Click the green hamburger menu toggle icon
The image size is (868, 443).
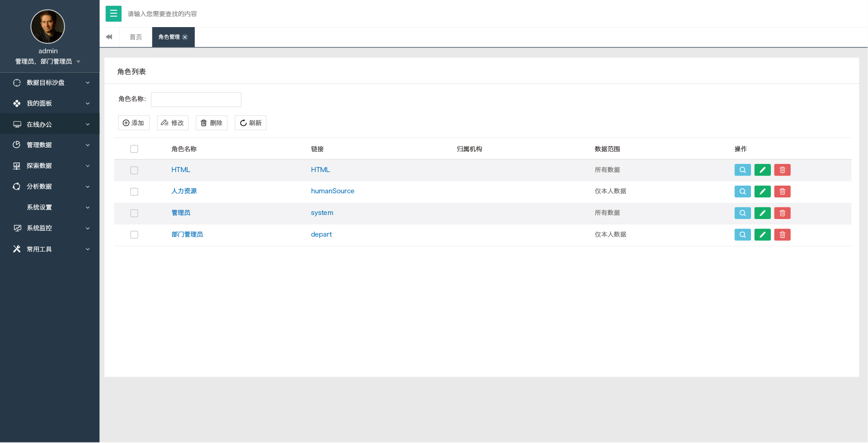click(113, 14)
